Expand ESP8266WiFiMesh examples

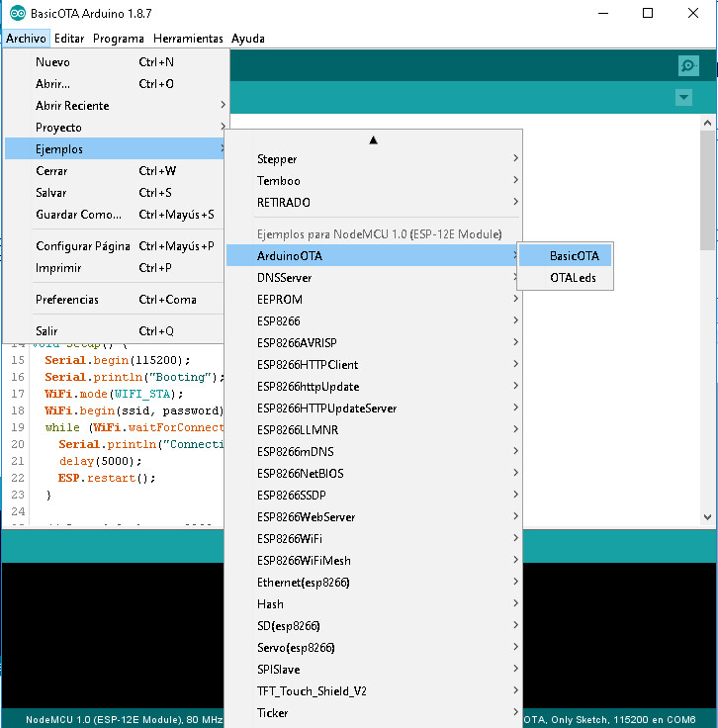(x=373, y=561)
